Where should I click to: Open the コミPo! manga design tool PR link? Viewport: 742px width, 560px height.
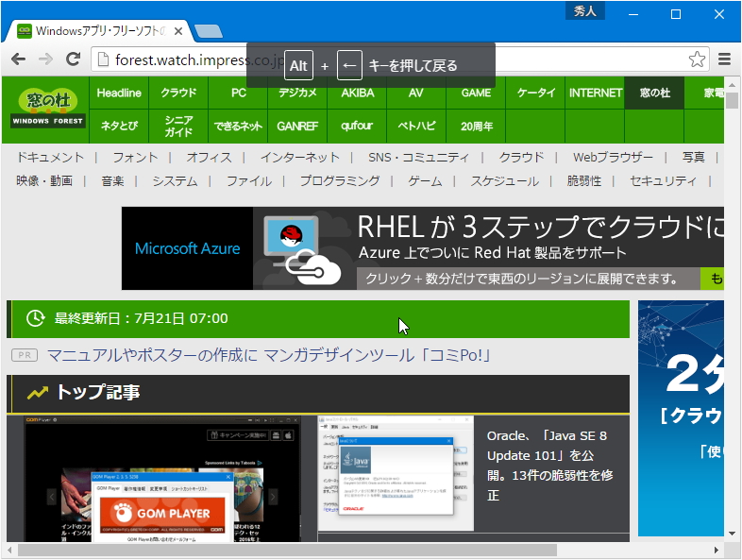(268, 355)
